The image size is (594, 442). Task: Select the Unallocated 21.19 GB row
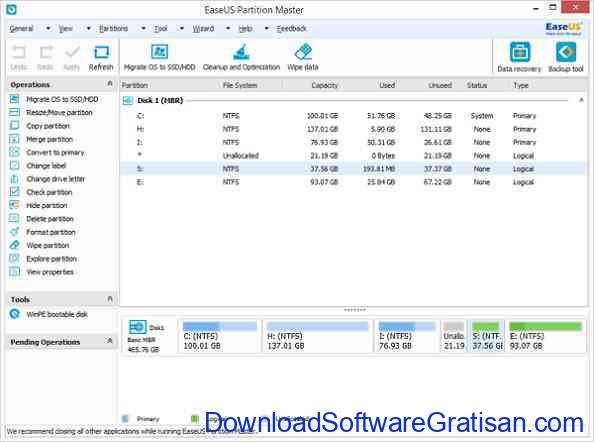[354, 156]
